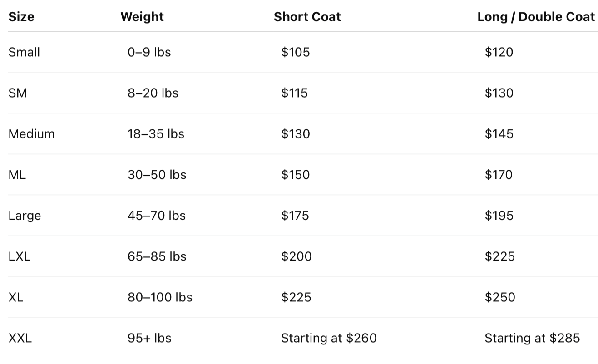Viewport: 598px width, 364px height.
Task: Click the $130 Short Coat price for Medium
Action: (295, 134)
